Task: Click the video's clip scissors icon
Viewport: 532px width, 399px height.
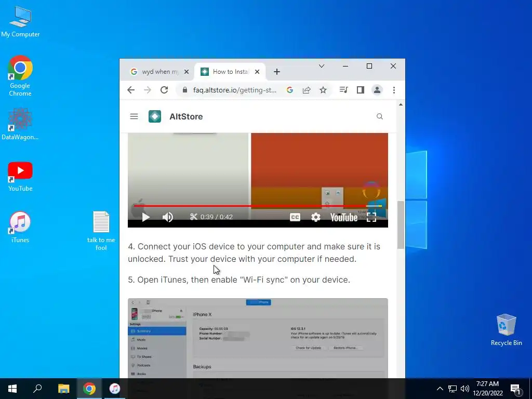Action: coord(194,217)
